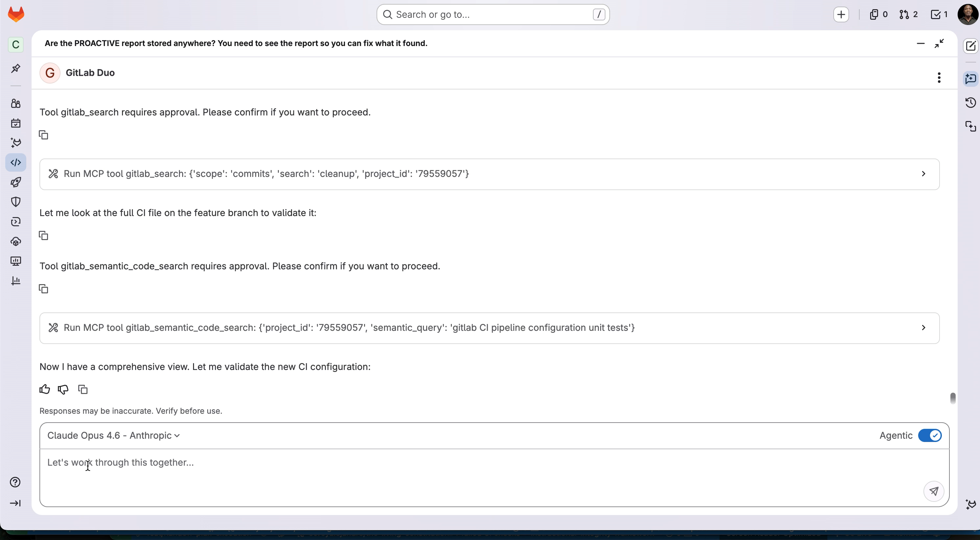Copy the gitlab_search approval message
The width and height of the screenshot is (980, 540).
(44, 135)
